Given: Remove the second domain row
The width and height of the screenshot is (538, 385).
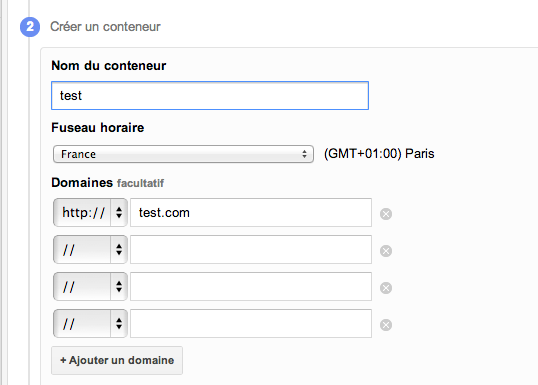Looking at the screenshot, I should 386,251.
